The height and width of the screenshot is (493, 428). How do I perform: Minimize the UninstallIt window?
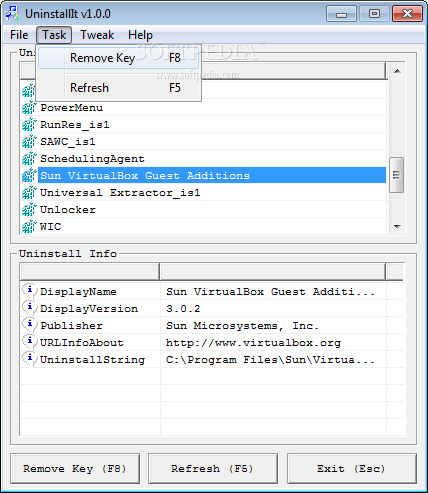(341, 14)
